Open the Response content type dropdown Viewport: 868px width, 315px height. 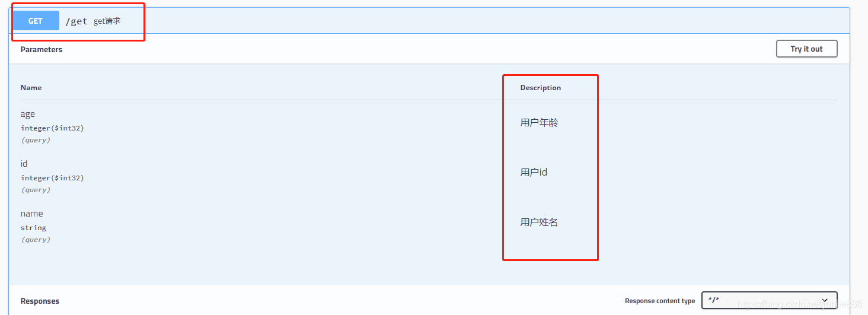(769, 300)
